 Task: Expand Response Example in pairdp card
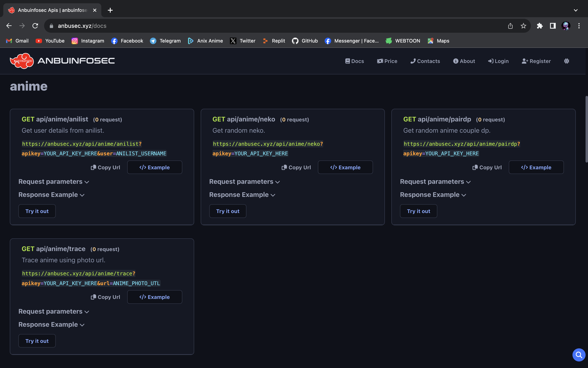pos(433,195)
